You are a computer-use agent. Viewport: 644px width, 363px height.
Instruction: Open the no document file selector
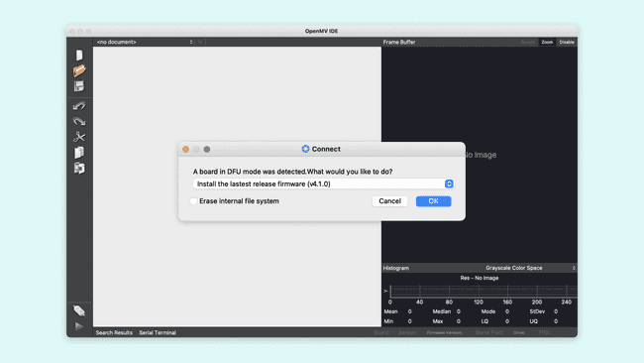(145, 42)
